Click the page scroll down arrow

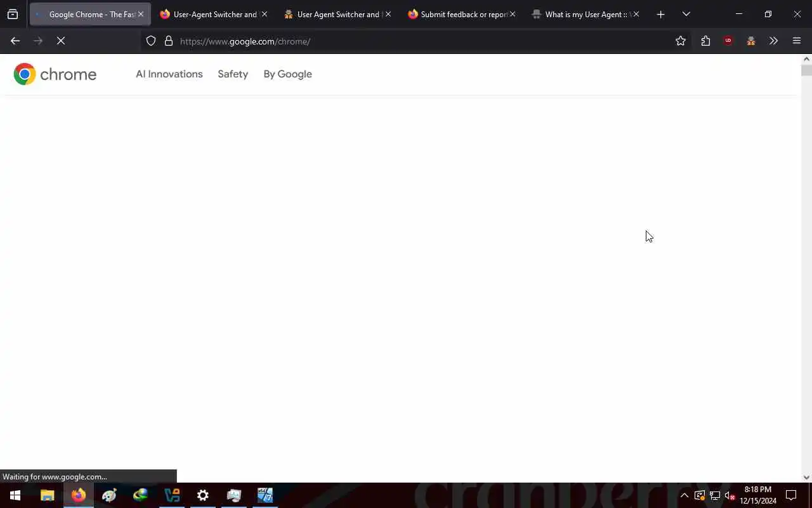(806, 478)
